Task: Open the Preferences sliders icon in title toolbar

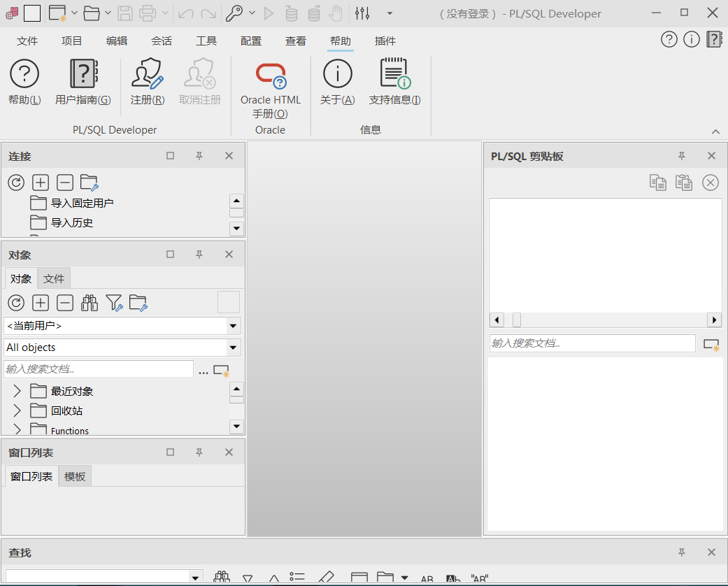Action: (x=362, y=13)
